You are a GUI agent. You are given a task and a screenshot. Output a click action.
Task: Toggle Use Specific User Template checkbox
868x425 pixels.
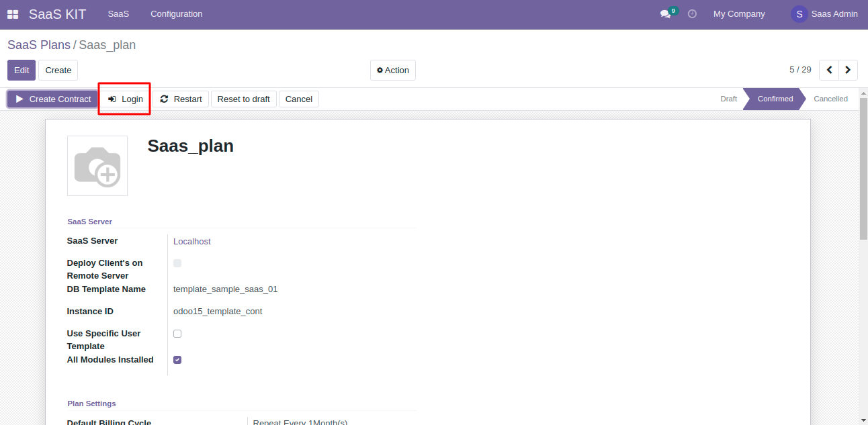[x=177, y=334]
